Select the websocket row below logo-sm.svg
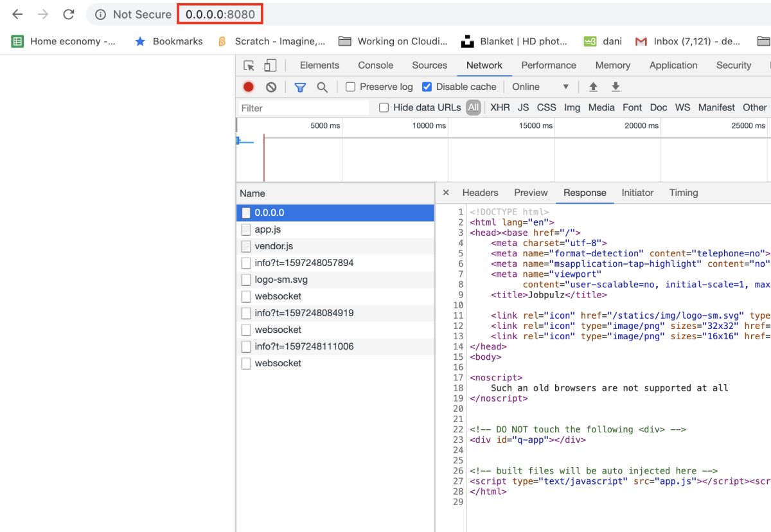Viewport: 771px width, 532px height. [335, 296]
